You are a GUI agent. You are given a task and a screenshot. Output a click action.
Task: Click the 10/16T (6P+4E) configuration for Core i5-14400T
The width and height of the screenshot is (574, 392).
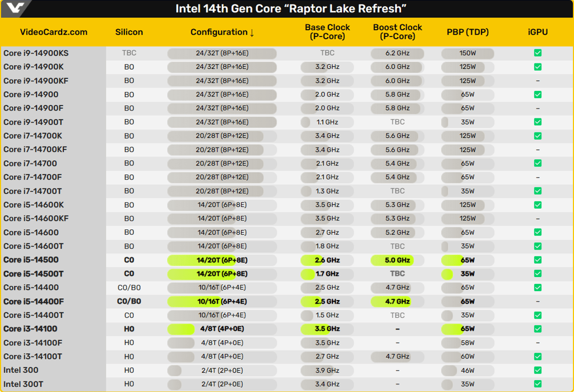coord(222,315)
